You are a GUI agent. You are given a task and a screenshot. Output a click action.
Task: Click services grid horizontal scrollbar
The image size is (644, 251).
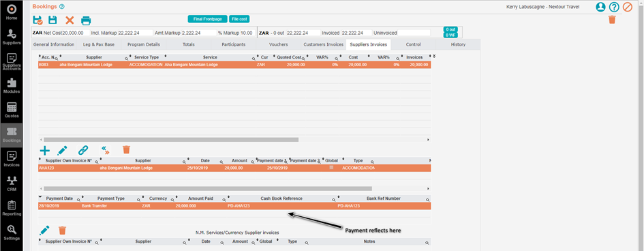pos(171,140)
